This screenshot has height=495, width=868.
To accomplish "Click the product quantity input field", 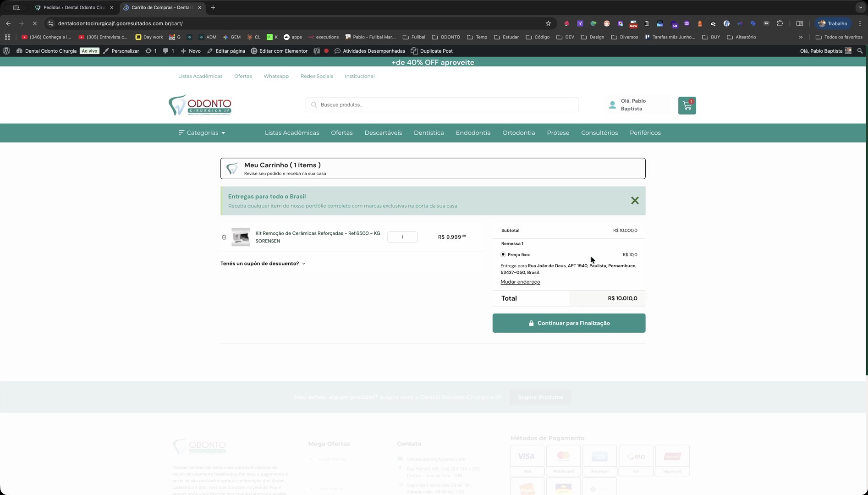I will 402,237.
